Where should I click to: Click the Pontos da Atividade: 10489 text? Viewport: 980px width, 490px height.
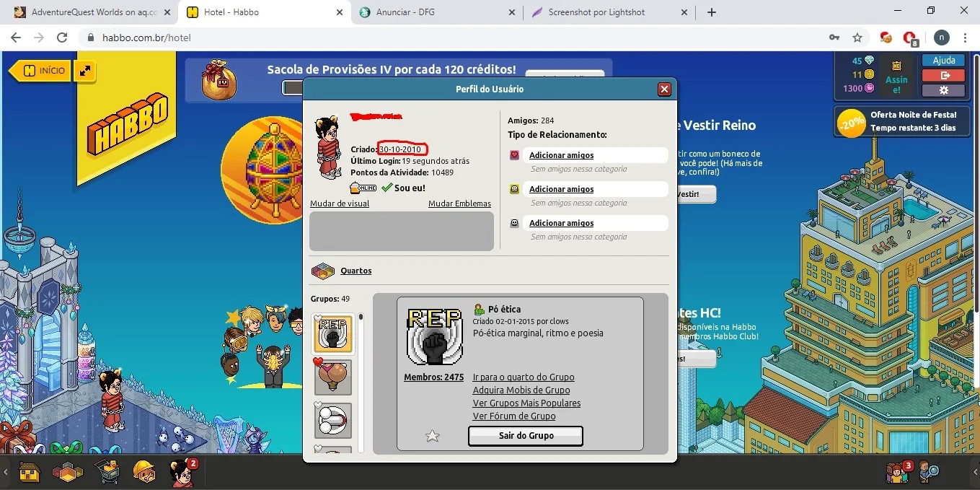pos(402,172)
